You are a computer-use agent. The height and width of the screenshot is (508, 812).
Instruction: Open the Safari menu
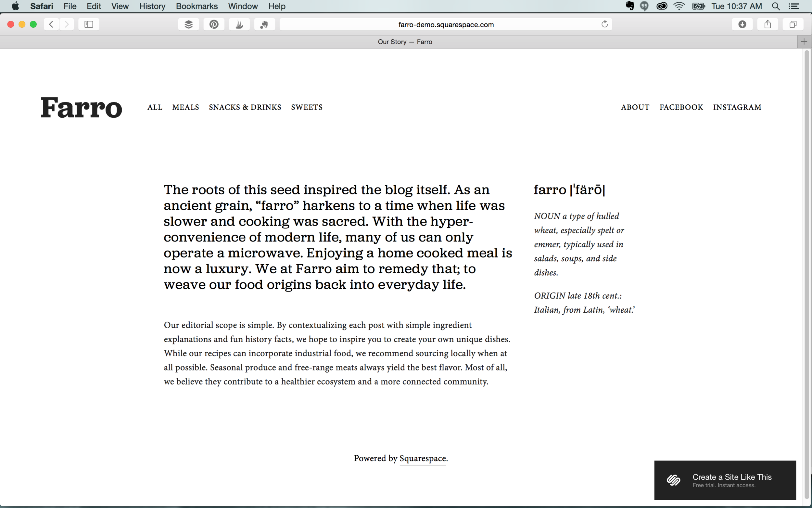pyautogui.click(x=42, y=6)
